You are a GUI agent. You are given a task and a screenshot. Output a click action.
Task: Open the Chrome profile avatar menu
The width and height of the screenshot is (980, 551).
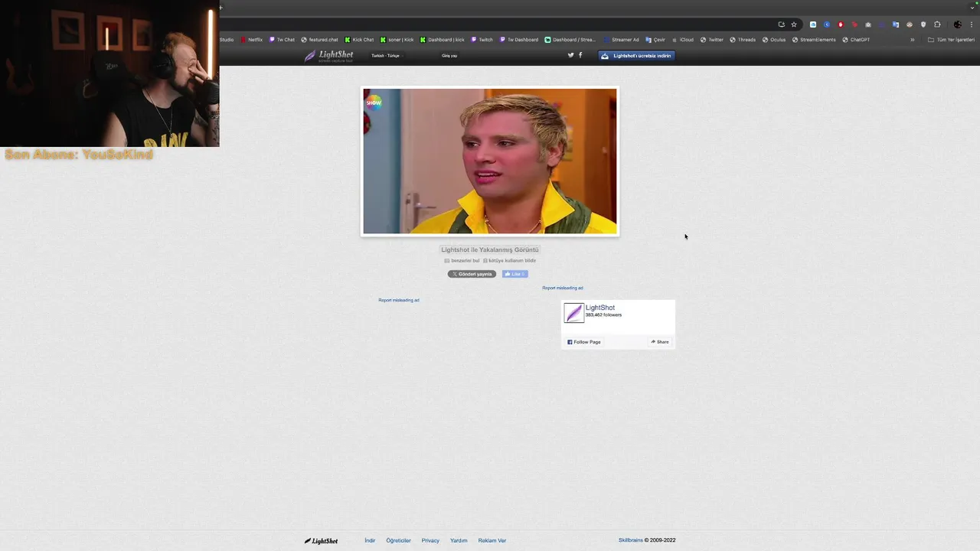point(957,24)
